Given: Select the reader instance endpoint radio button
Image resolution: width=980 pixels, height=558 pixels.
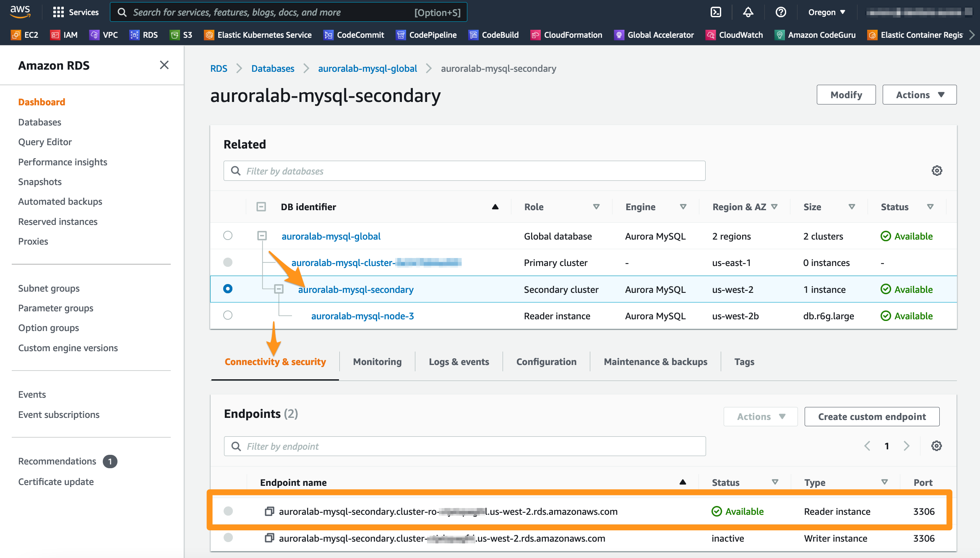Looking at the screenshot, I should (228, 511).
